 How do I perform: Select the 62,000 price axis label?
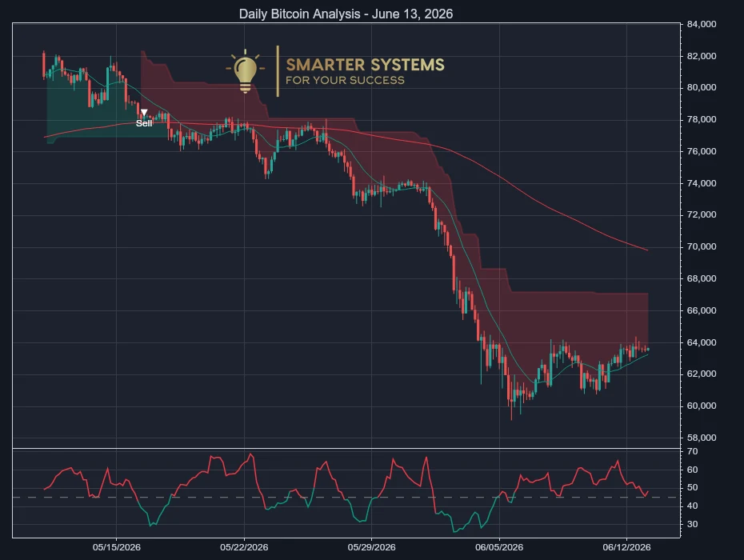[x=702, y=374]
